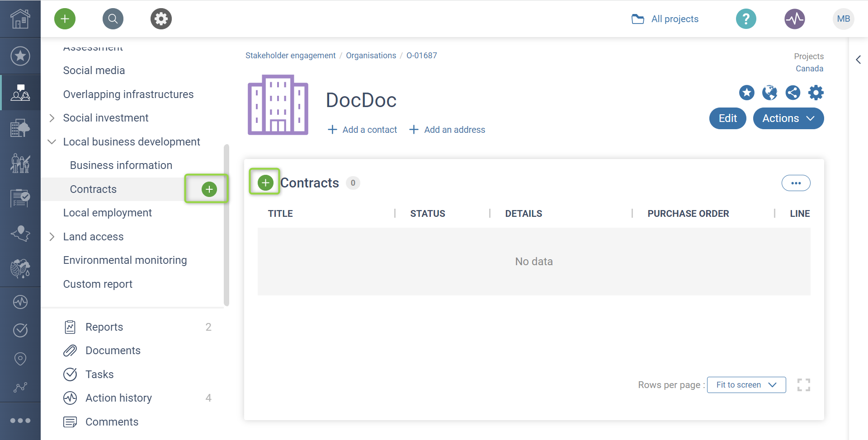
Task: Expand the Social investment tree item
Action: tap(52, 118)
